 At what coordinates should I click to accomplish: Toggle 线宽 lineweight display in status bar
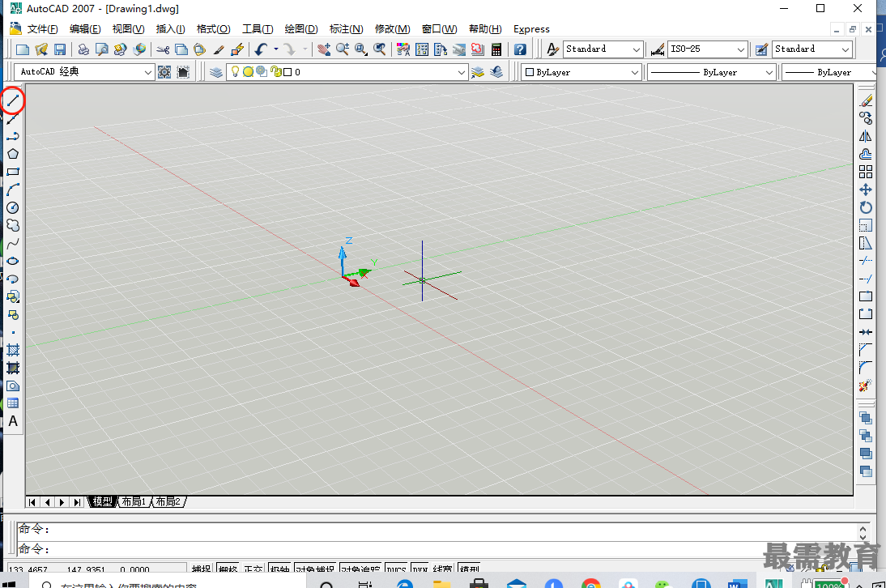click(442, 569)
